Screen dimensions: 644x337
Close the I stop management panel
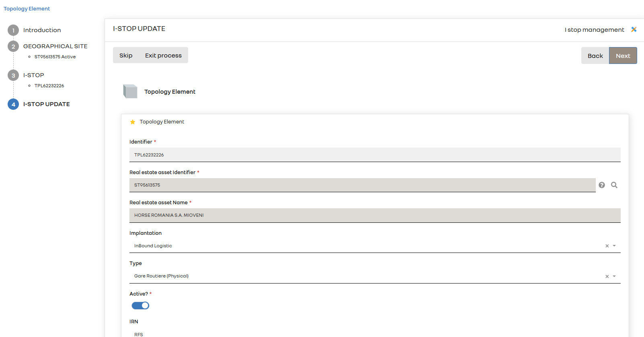634,29
